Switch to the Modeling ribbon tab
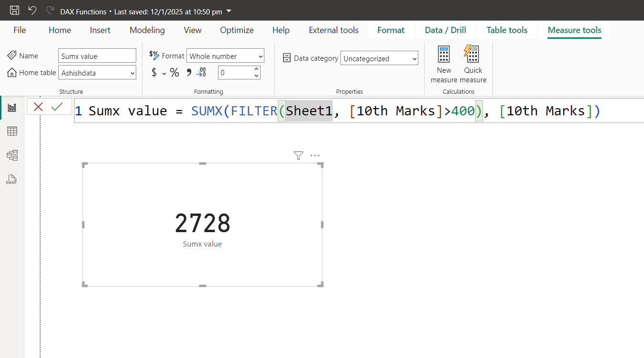Viewport: 644px width, 358px height. (147, 30)
